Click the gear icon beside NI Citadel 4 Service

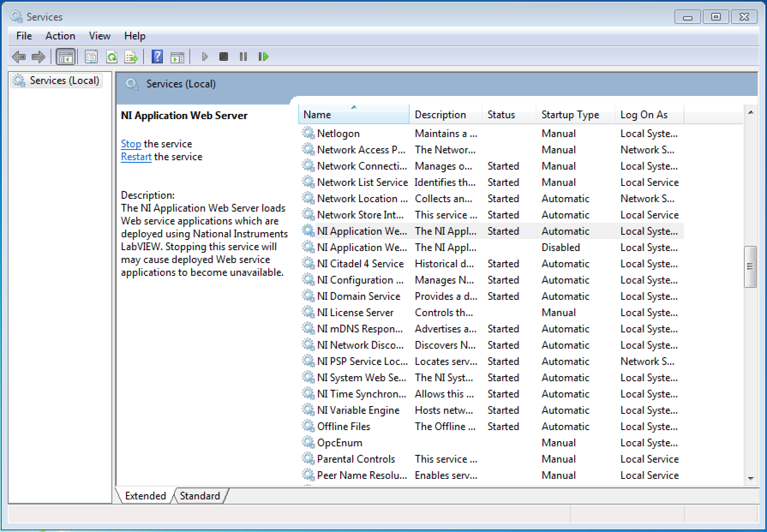(x=308, y=263)
